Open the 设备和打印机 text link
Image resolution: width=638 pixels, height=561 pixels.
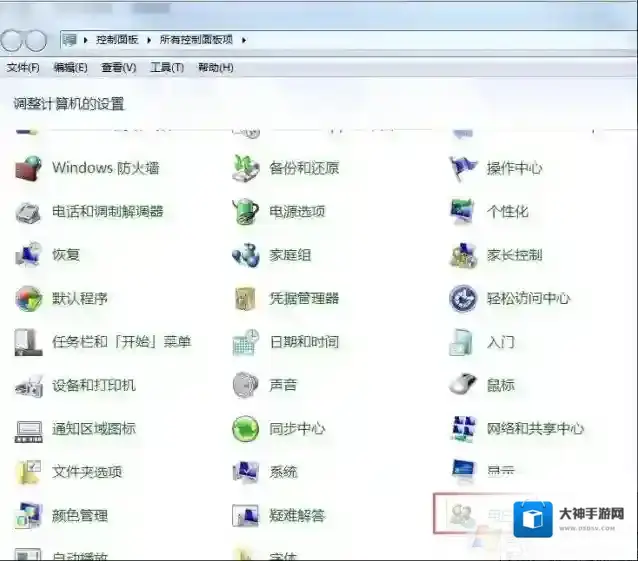coord(94,386)
